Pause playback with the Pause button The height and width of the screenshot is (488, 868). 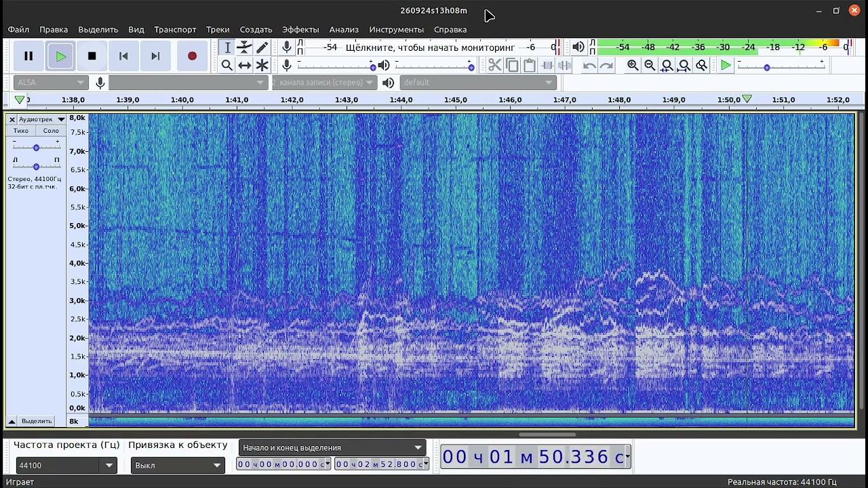pos(28,56)
